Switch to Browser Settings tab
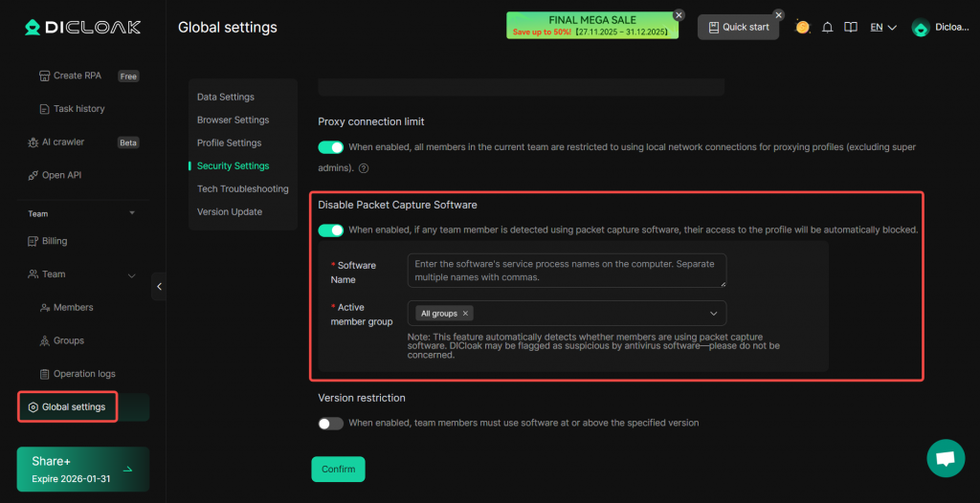The image size is (980, 503). tap(233, 120)
